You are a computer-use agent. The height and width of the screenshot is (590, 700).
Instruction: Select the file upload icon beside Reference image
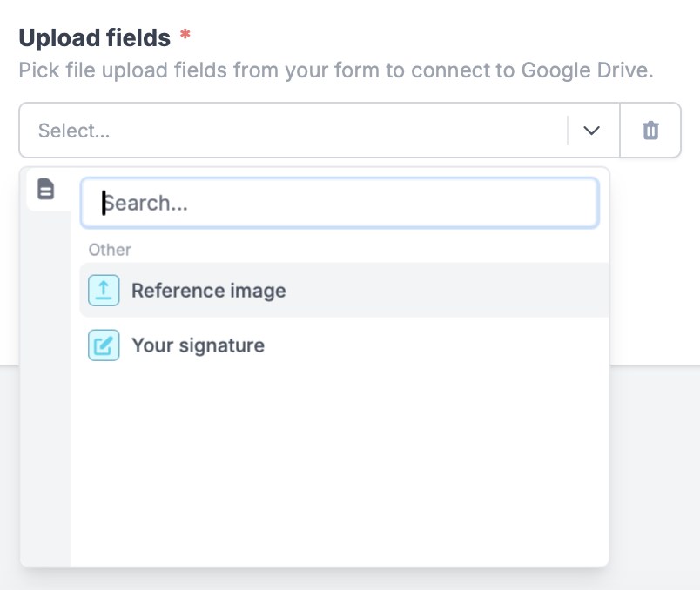pos(104,290)
